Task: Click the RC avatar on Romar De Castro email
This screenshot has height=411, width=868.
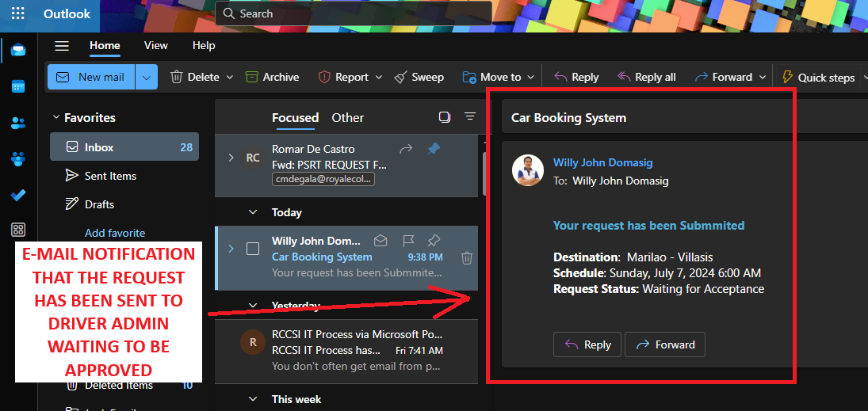Action: 253,158
